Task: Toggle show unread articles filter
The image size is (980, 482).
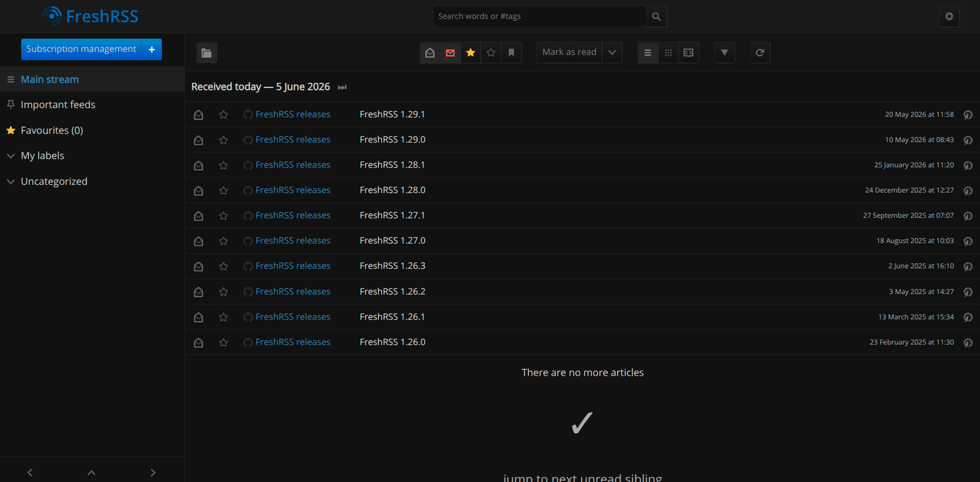Action: coord(450,53)
